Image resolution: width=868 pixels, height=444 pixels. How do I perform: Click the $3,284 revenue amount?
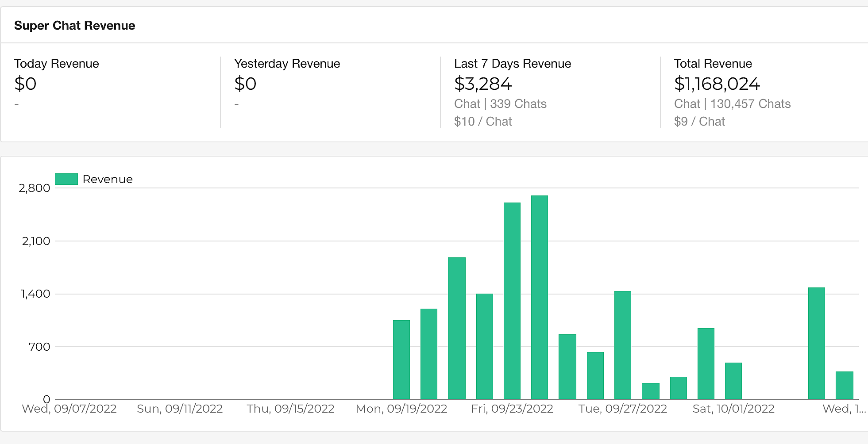pos(482,84)
